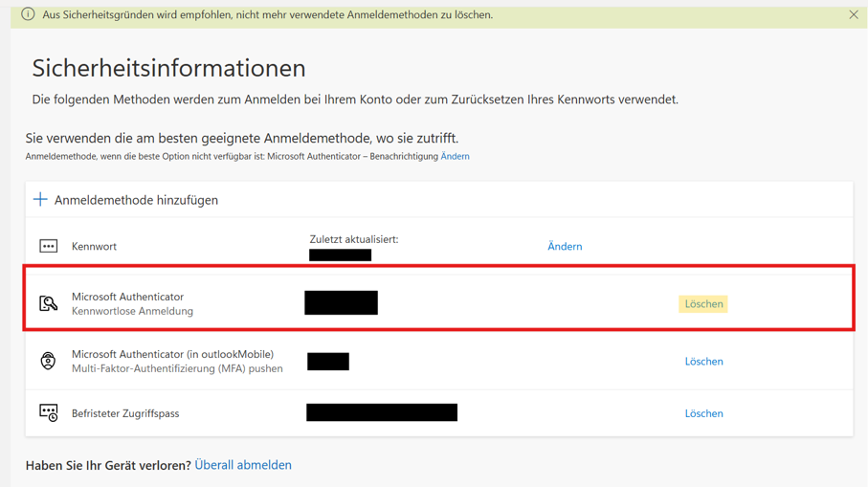Select the Kennwort row label
Screen dimensions: 868x487
tap(94, 246)
